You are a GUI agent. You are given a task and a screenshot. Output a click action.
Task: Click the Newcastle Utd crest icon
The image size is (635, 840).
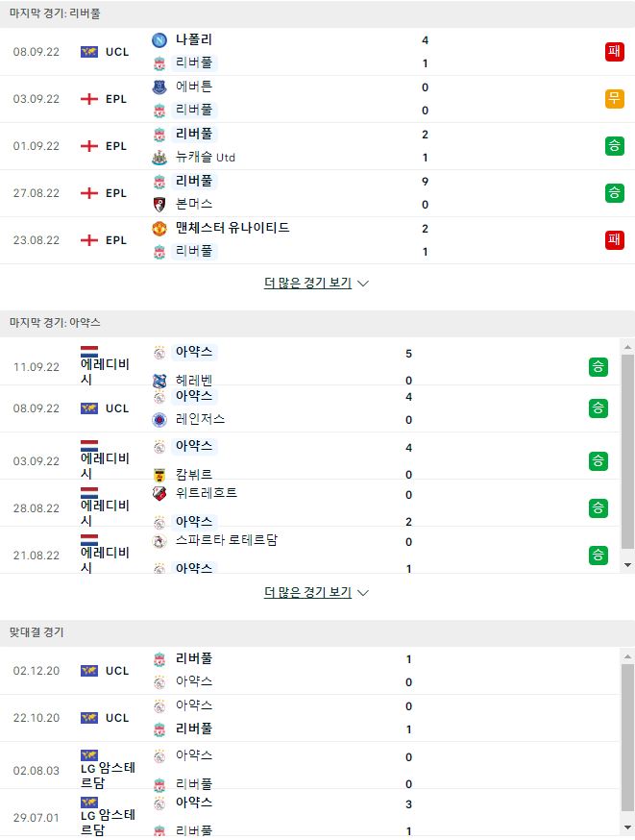pos(159,158)
